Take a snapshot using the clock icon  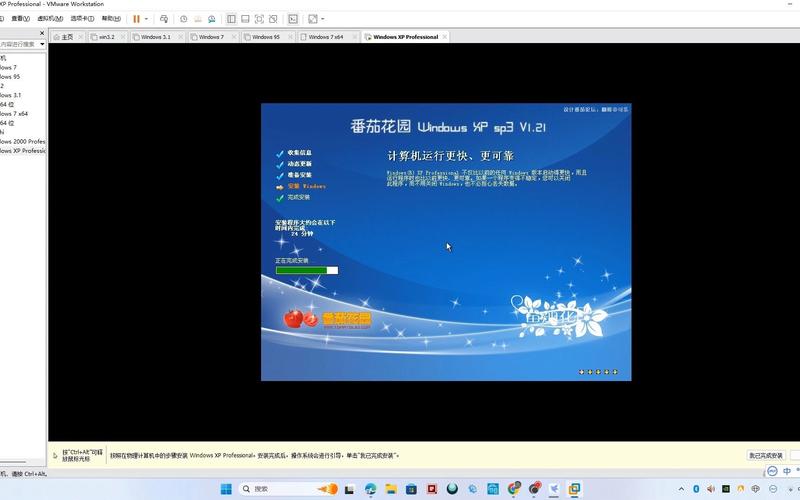tap(184, 19)
